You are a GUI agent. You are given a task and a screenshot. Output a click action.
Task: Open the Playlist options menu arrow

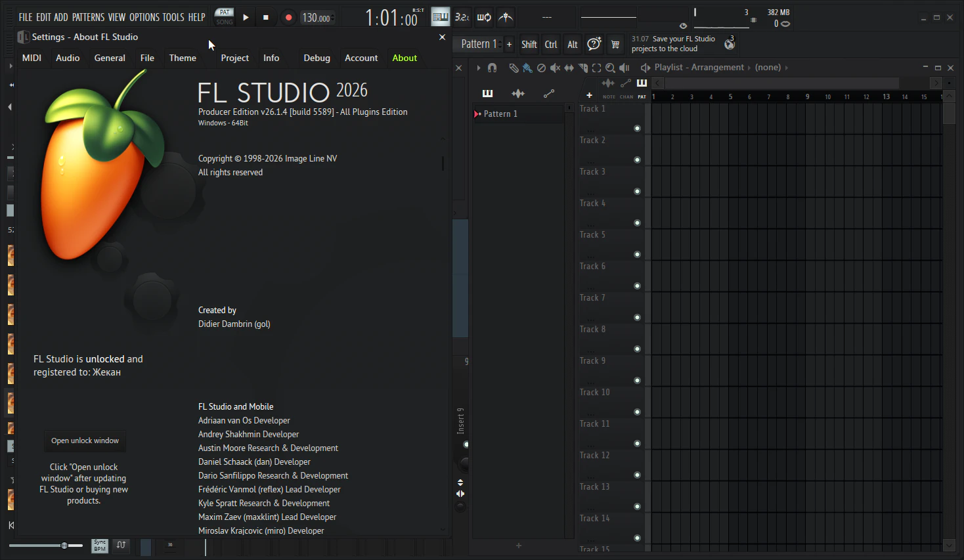[x=479, y=68]
